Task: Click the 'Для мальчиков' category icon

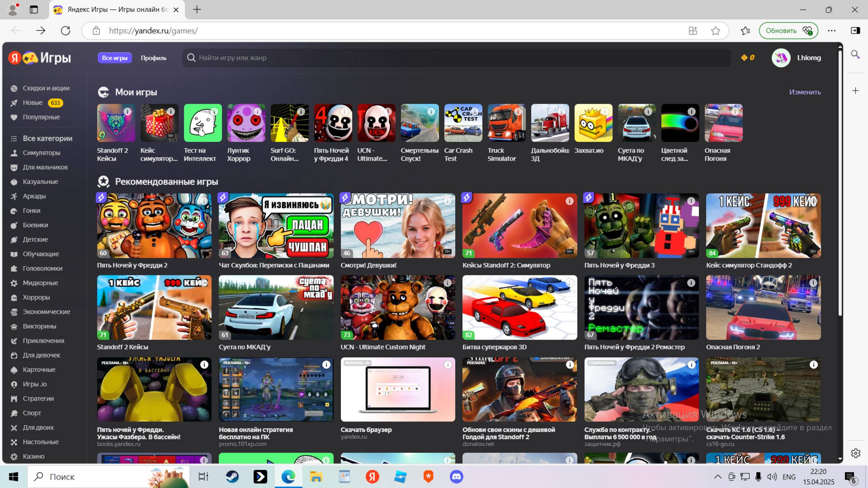Action: pyautogui.click(x=14, y=167)
